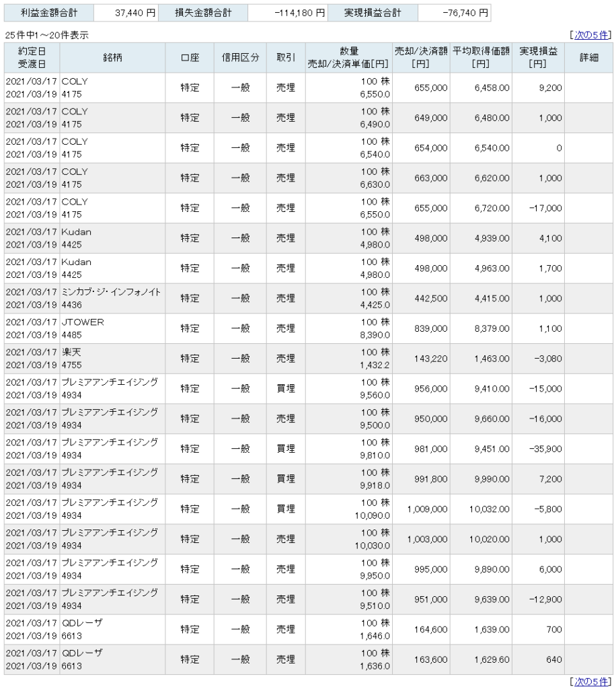Click the 663,000 sale amount cell
The width and height of the screenshot is (616, 689).
[421, 178]
